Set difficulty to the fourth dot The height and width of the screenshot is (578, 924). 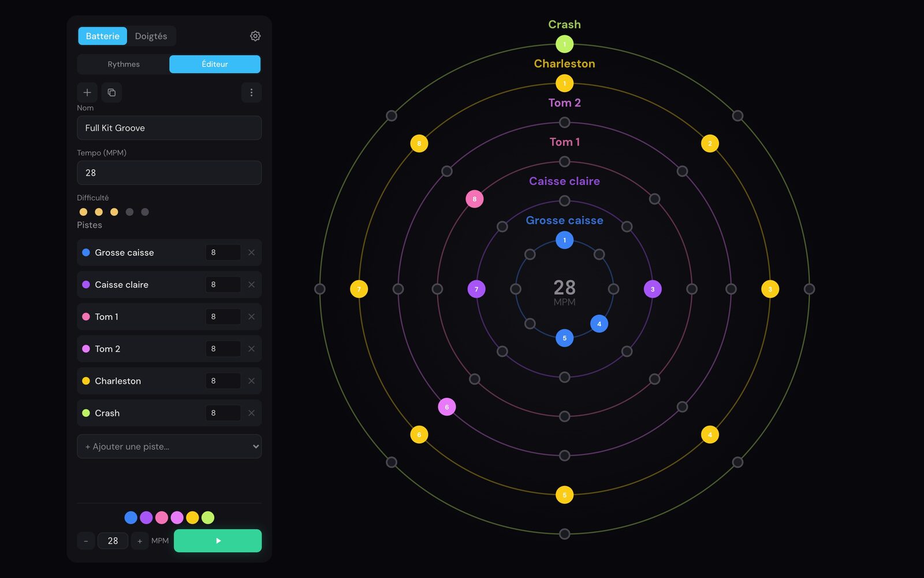pos(129,212)
